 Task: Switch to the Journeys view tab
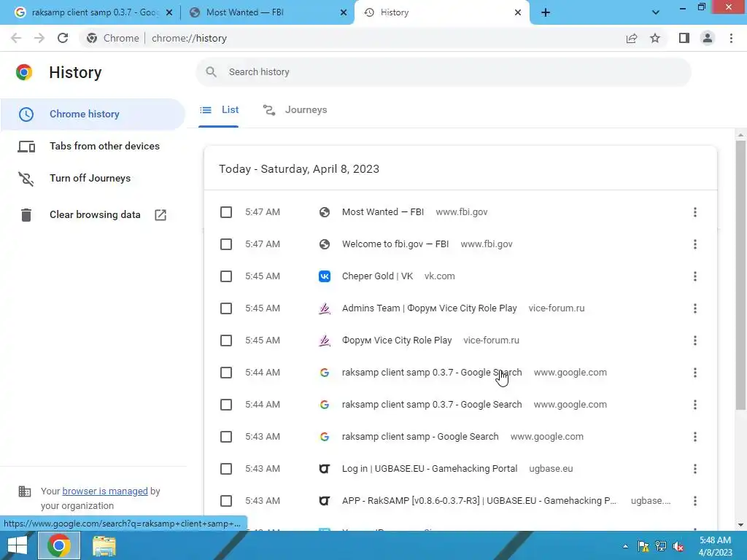295,110
